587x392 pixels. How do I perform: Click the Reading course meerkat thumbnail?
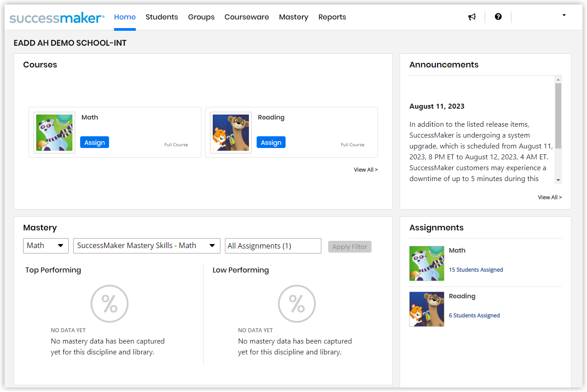click(x=230, y=132)
